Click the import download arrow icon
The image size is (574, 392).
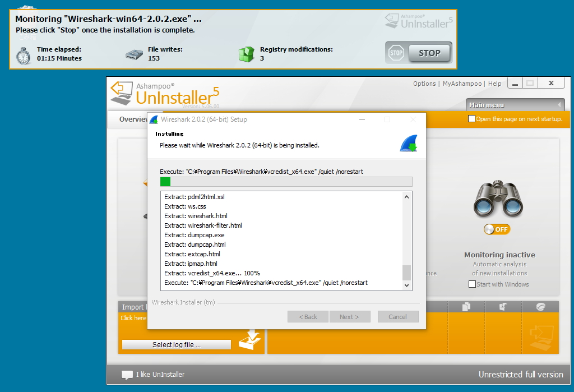click(249, 340)
